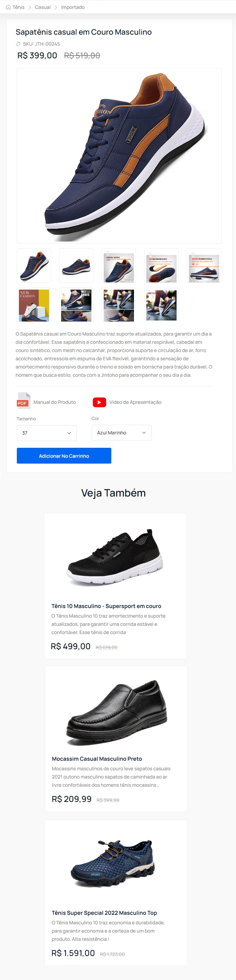Screen dimensions: 236x980
Task: Click the home icon in breadcrumb
Action: tap(8, 7)
